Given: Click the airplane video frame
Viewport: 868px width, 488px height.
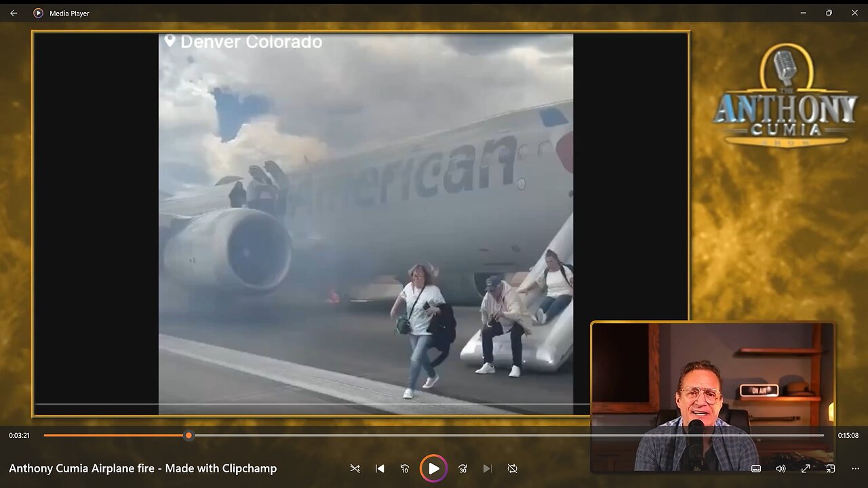Looking at the screenshot, I should coord(366,224).
